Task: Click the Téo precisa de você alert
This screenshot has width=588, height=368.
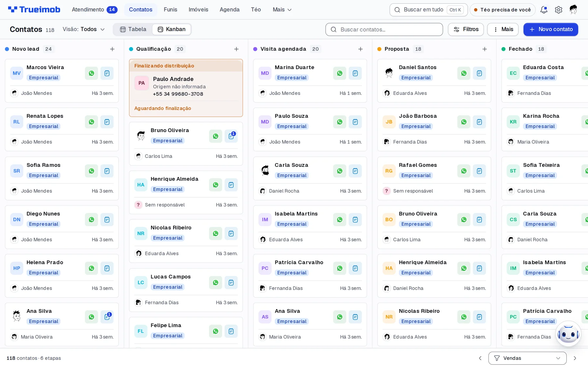Action: (x=502, y=10)
